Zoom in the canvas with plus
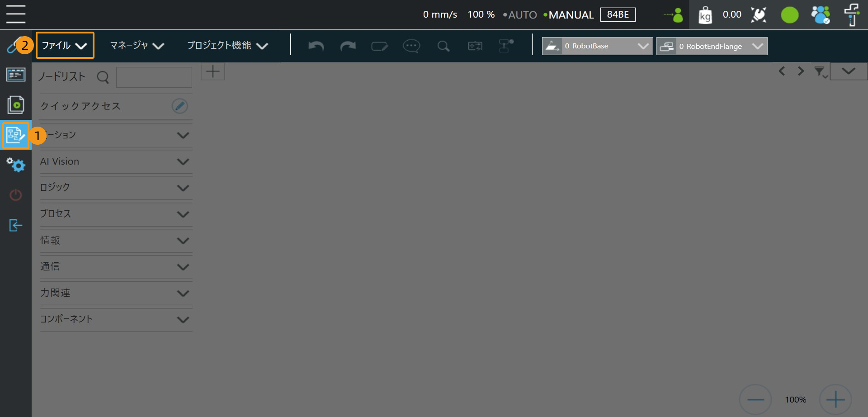The height and width of the screenshot is (417, 868). (835, 400)
